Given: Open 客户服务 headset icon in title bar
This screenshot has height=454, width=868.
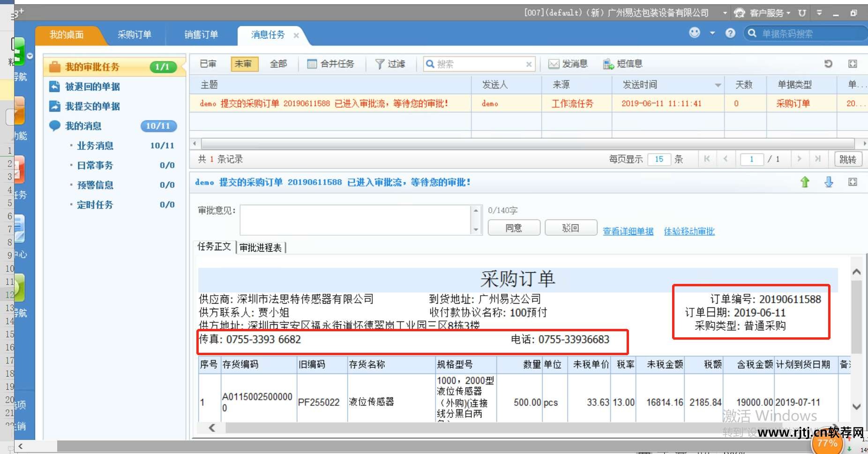Looking at the screenshot, I should pyautogui.click(x=740, y=13).
